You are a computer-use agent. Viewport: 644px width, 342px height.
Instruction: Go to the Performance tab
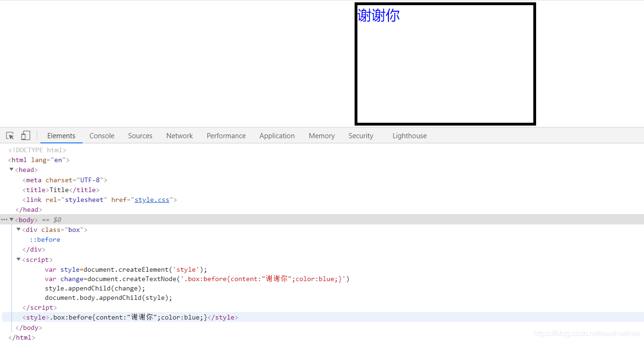pos(226,136)
